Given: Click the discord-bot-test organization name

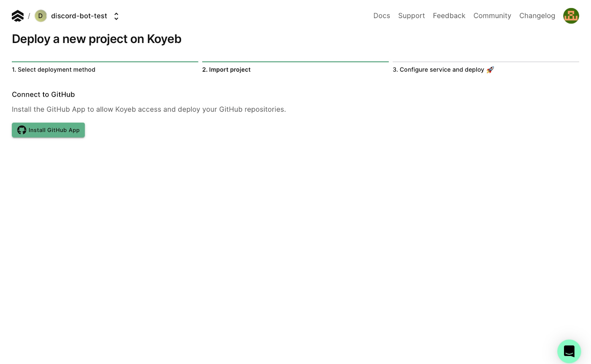Looking at the screenshot, I should pos(79,16).
